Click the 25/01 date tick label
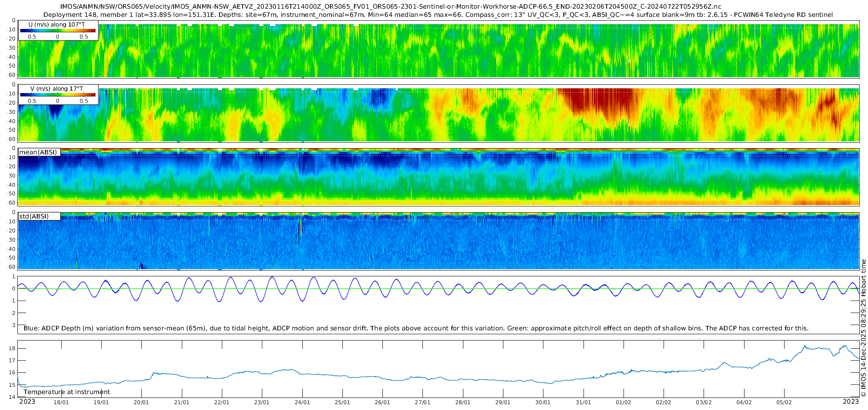The image size is (868, 410). click(342, 402)
